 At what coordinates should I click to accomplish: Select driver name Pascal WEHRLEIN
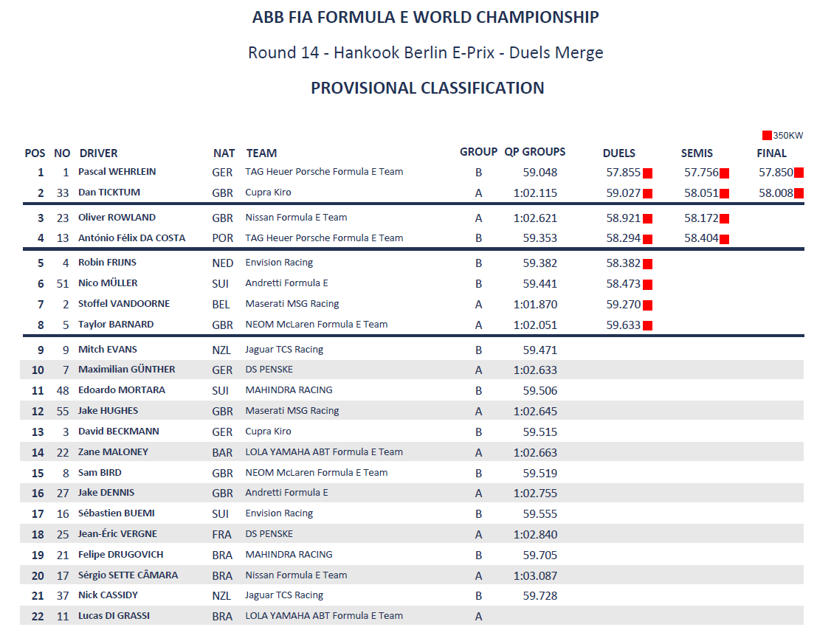click(117, 172)
